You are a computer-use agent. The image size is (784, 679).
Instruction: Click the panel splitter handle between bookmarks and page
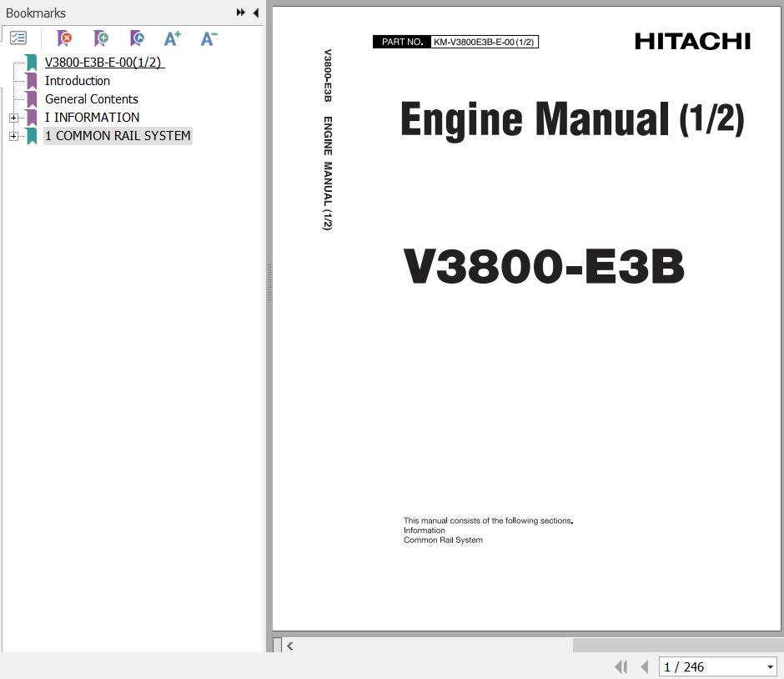[x=269, y=283]
